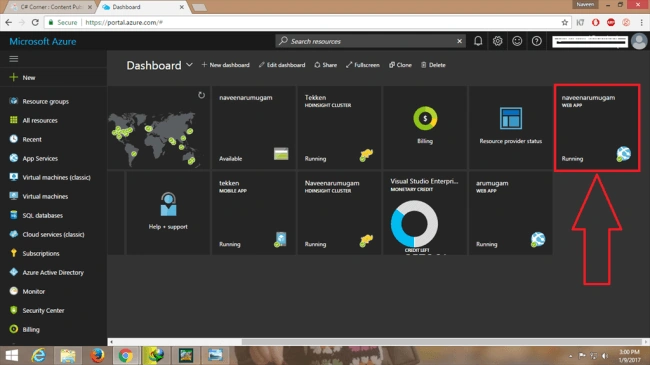Click the Share dashboard button
The width and height of the screenshot is (650, 365).
pyautogui.click(x=325, y=65)
